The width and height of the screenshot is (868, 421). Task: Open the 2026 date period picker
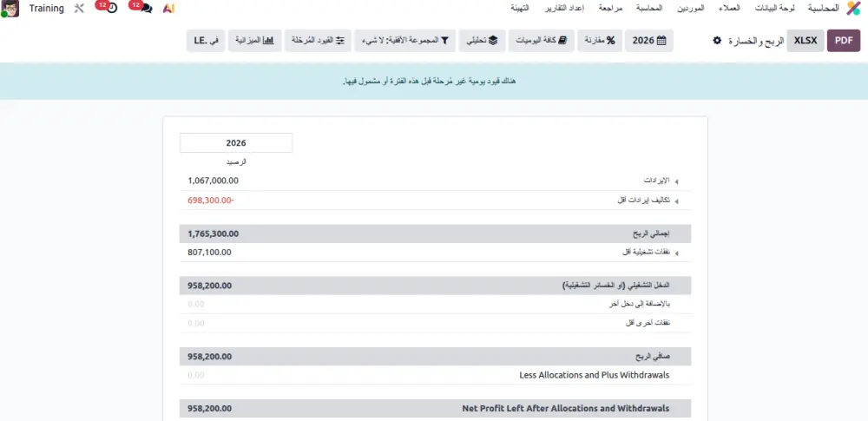point(648,41)
